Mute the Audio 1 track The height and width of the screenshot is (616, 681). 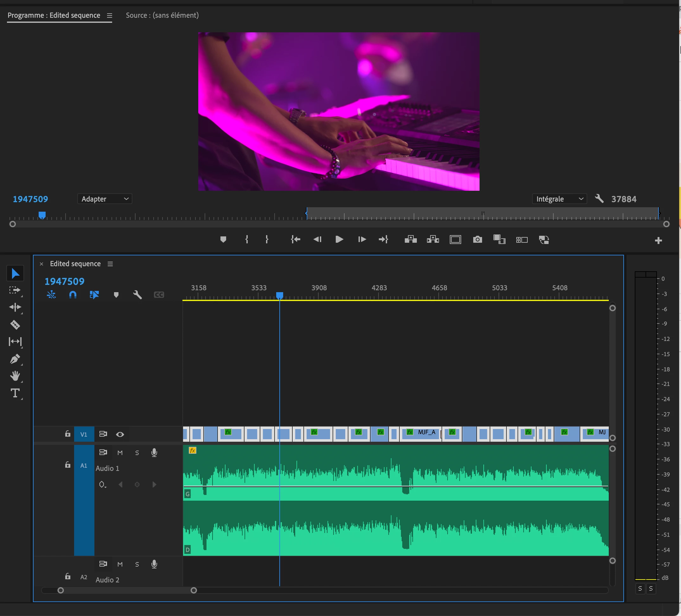point(120,453)
